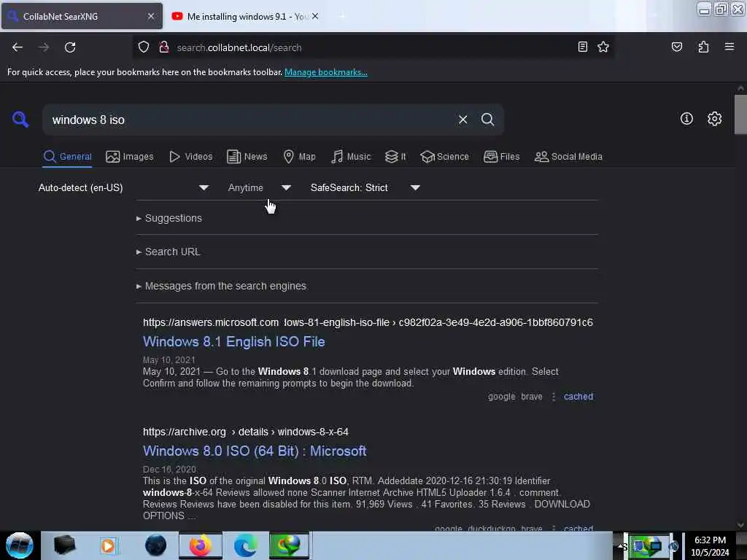Viewport: 747px width, 560px height.
Task: Click the page vertical scrollbar thumb
Action: (740, 114)
